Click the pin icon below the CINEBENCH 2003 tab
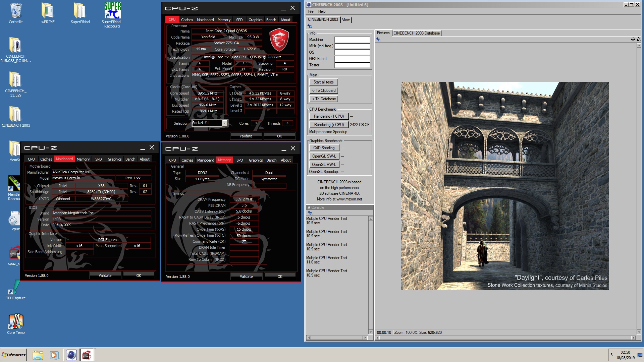644x362 pixels. point(310,26)
